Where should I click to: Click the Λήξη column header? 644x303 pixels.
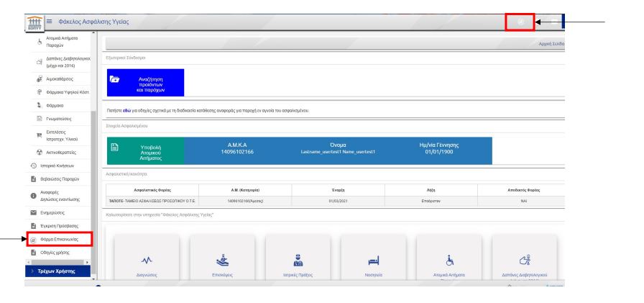431,190
